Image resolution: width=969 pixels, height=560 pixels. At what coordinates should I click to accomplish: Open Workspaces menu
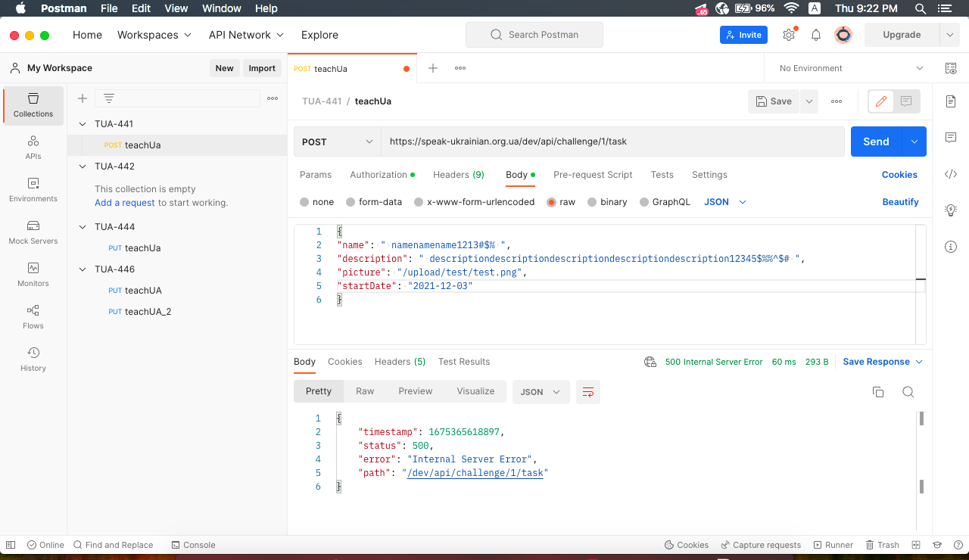click(153, 35)
